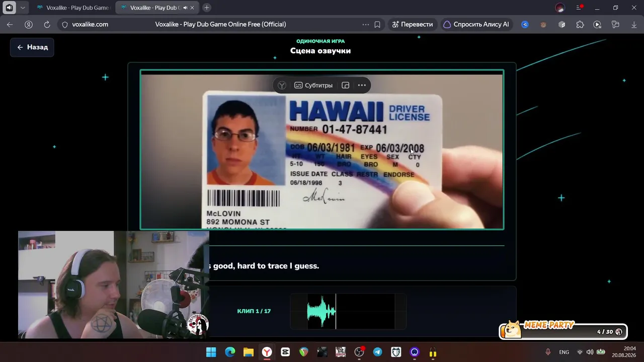Go back with the Назад button
Viewport: 644px width, 362px height.
point(32,47)
